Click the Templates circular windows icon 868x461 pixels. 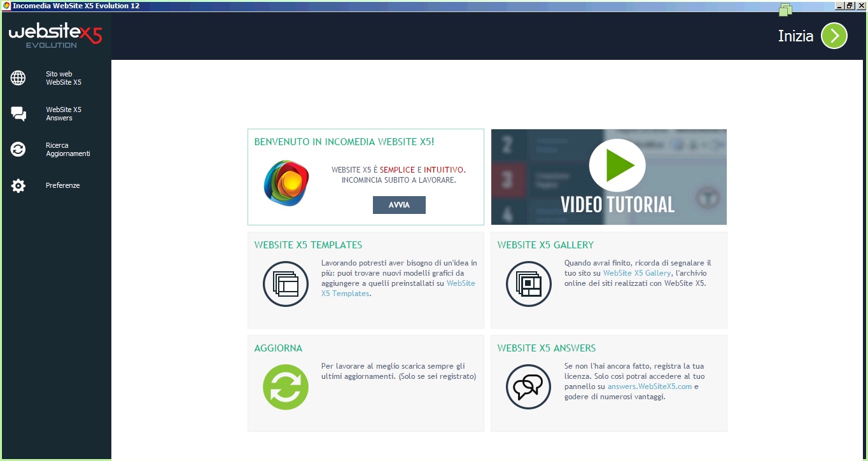point(286,284)
